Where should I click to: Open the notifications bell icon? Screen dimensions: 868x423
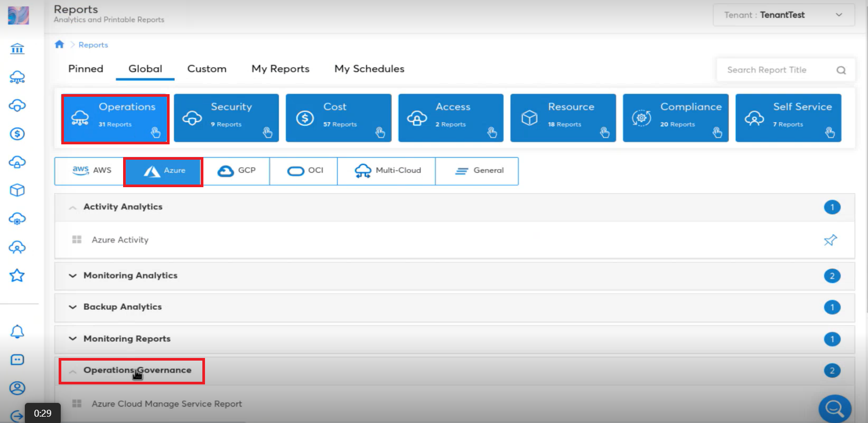[x=17, y=332]
